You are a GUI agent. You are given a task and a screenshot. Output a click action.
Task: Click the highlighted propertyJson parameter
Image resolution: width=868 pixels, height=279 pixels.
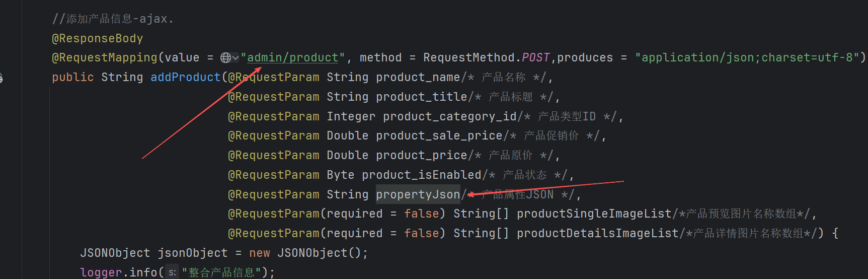[x=418, y=194]
